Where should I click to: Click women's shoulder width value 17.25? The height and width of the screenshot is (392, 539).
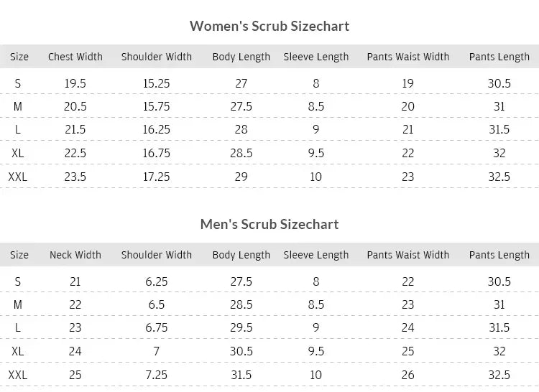tap(157, 177)
